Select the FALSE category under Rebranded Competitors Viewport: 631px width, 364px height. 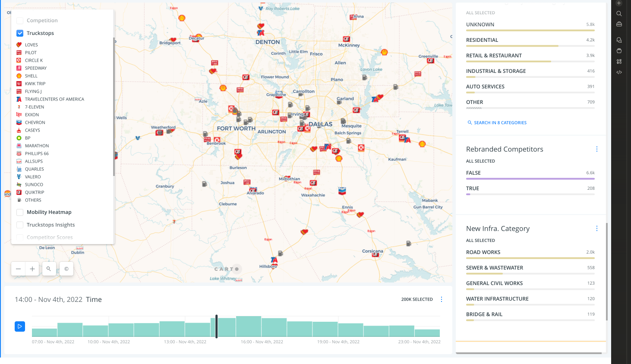pos(473,173)
